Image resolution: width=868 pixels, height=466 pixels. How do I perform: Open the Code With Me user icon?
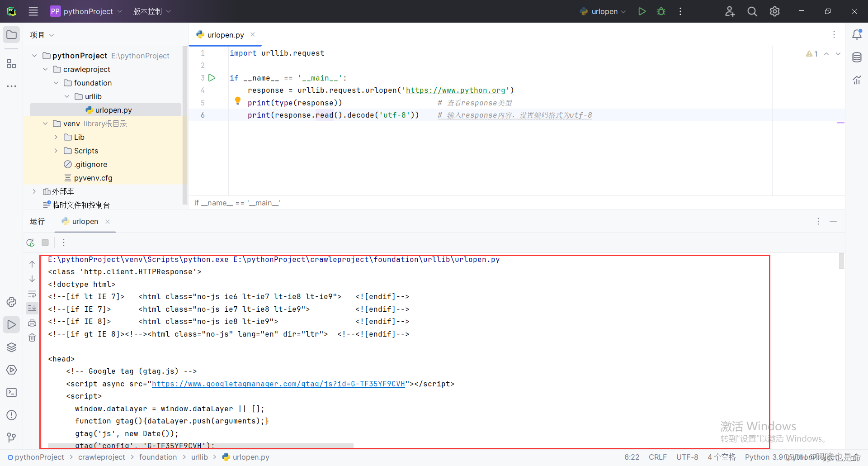[730, 11]
